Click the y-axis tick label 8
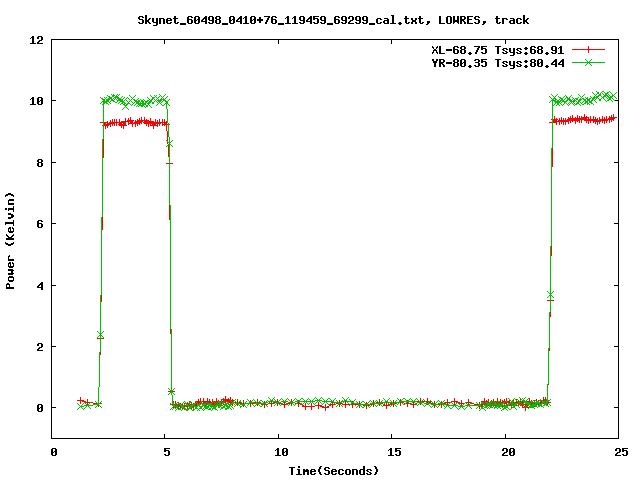The image size is (640, 480). (x=40, y=162)
